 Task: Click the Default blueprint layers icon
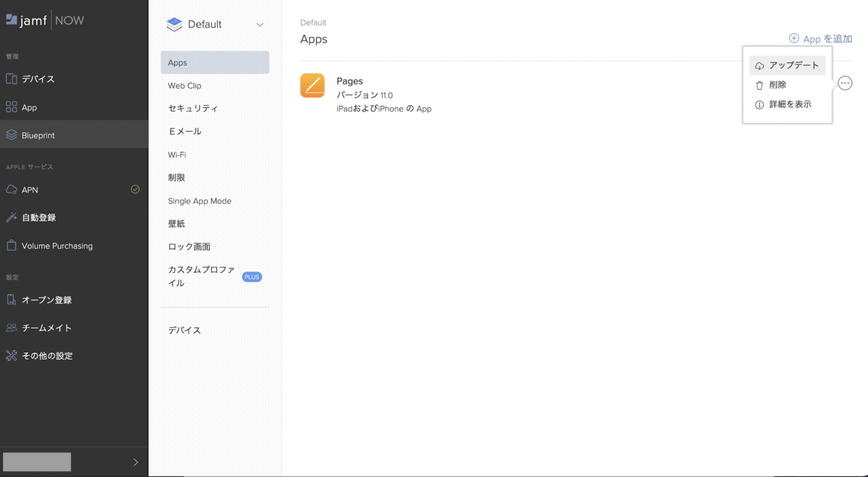pyautogui.click(x=174, y=25)
